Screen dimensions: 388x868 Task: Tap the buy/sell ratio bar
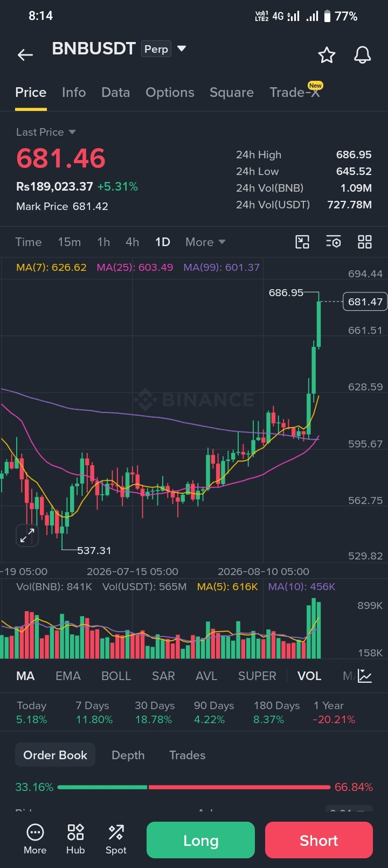point(194,787)
